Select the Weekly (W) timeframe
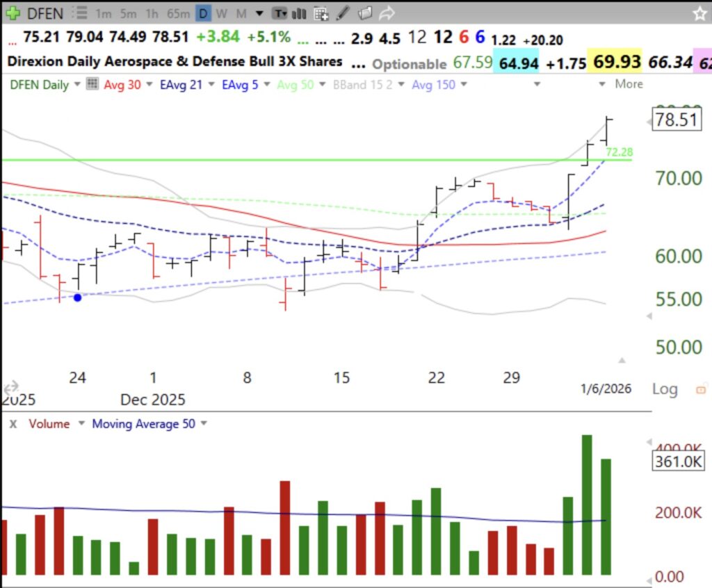 tap(222, 14)
